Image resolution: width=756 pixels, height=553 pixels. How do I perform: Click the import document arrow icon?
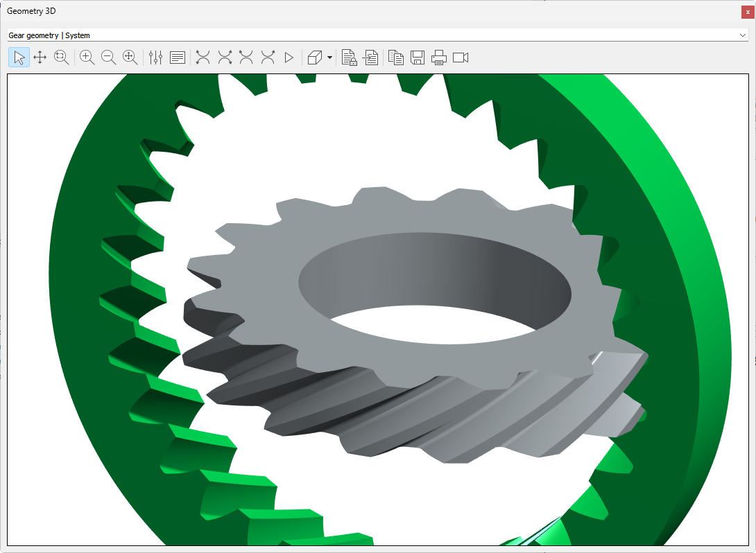(370, 58)
